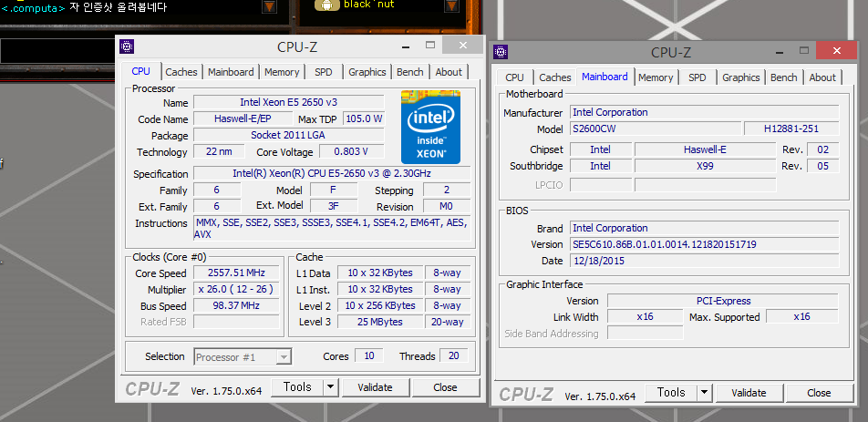The height and width of the screenshot is (422, 868).
Task: Open About tab in right CPU-Z window
Action: coord(822,77)
